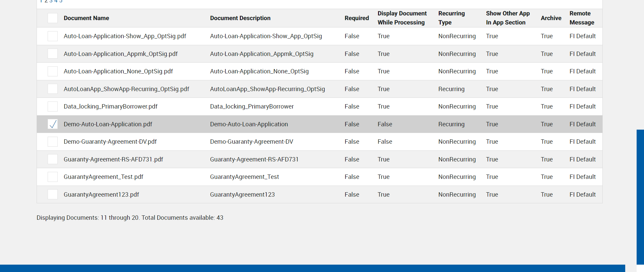Click the blue vertical scrollbar thumb
The width and height of the screenshot is (644, 272).
(640, 198)
